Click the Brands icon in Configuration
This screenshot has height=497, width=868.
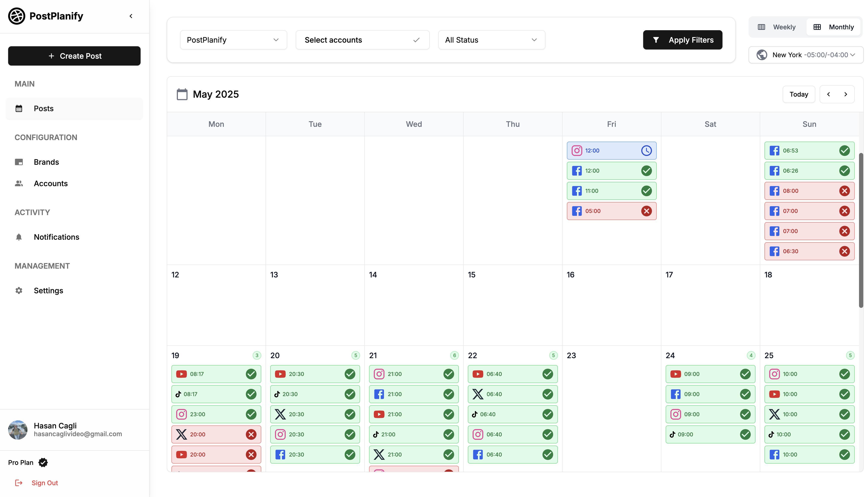[19, 162]
